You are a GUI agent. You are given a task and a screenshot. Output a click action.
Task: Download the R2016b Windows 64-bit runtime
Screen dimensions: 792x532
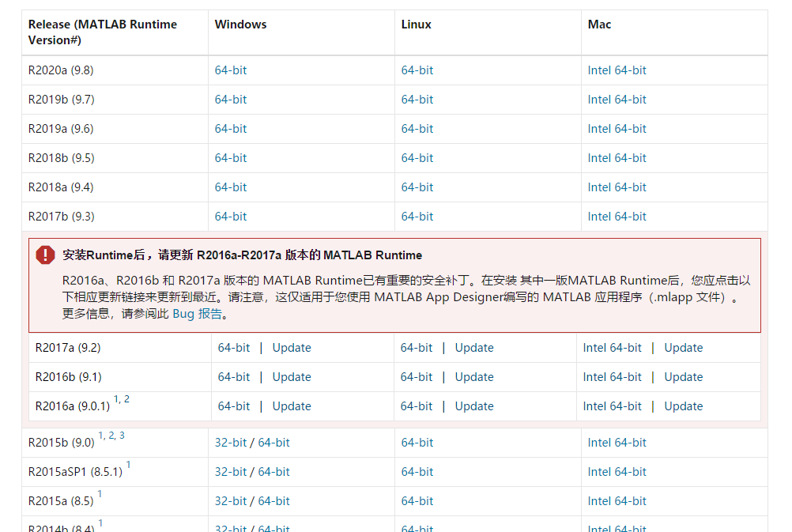[x=233, y=377]
